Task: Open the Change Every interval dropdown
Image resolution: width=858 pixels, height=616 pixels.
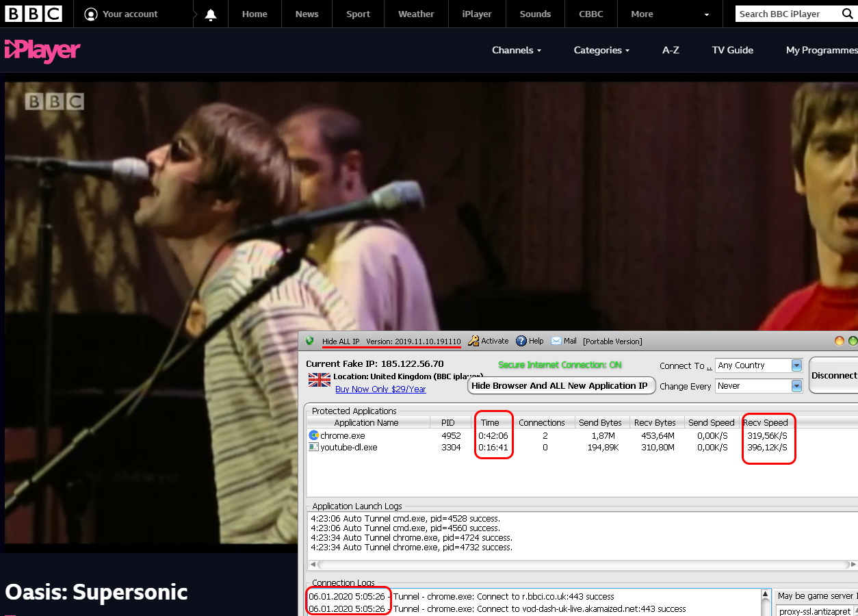Action: pyautogui.click(x=796, y=386)
